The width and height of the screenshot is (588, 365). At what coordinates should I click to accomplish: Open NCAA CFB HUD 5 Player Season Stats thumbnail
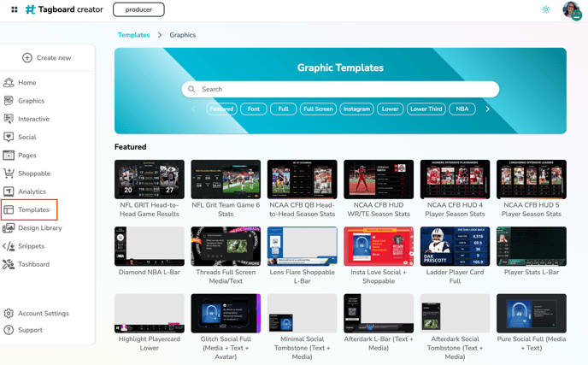(532, 180)
